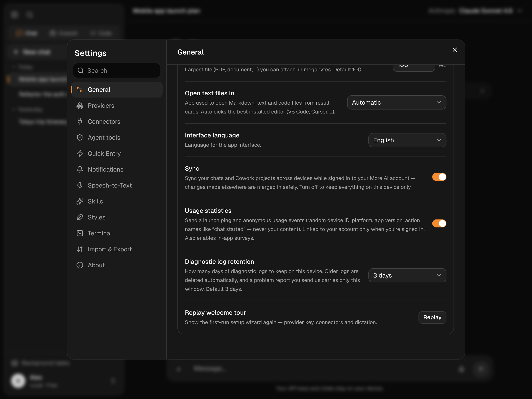View the About section

117,265
